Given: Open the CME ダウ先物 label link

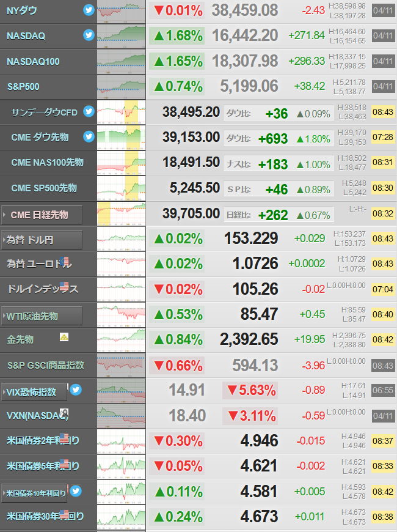Looking at the screenshot, I should [x=40, y=137].
